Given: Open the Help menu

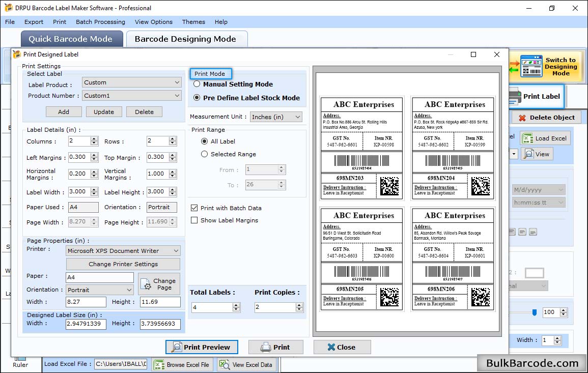Looking at the screenshot, I should [221, 22].
